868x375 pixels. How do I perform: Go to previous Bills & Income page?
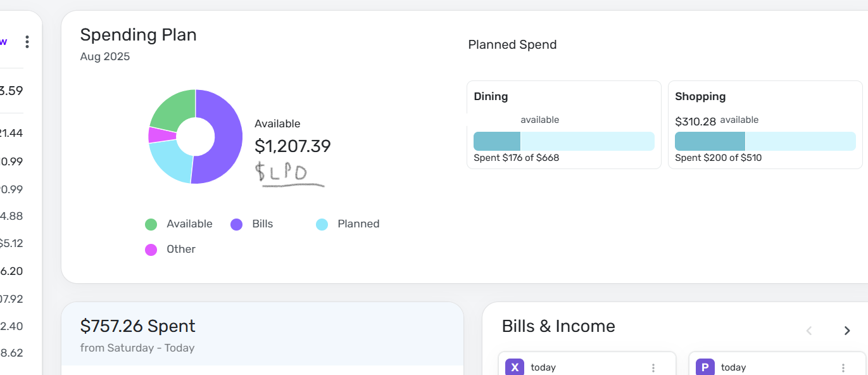point(809,331)
